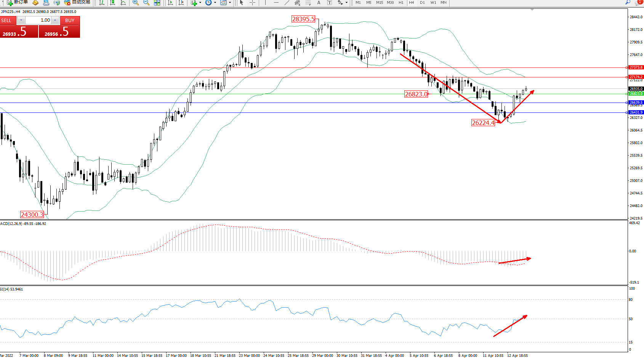Select the cursor arrow tool

tap(241, 3)
